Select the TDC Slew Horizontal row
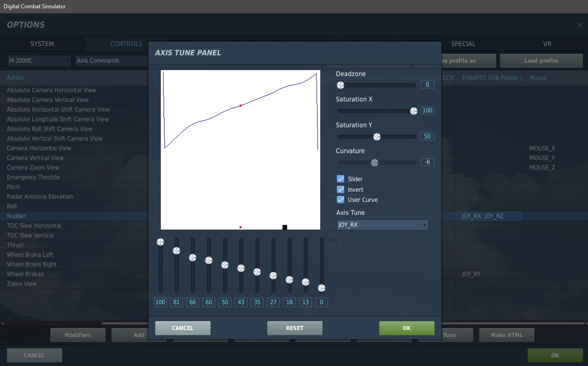588x366 pixels. tap(74, 225)
